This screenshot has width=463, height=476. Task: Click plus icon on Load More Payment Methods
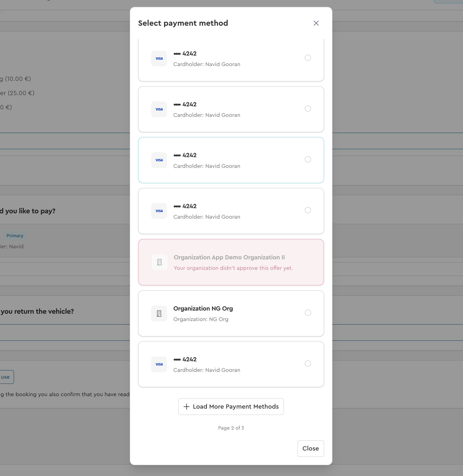point(187,406)
